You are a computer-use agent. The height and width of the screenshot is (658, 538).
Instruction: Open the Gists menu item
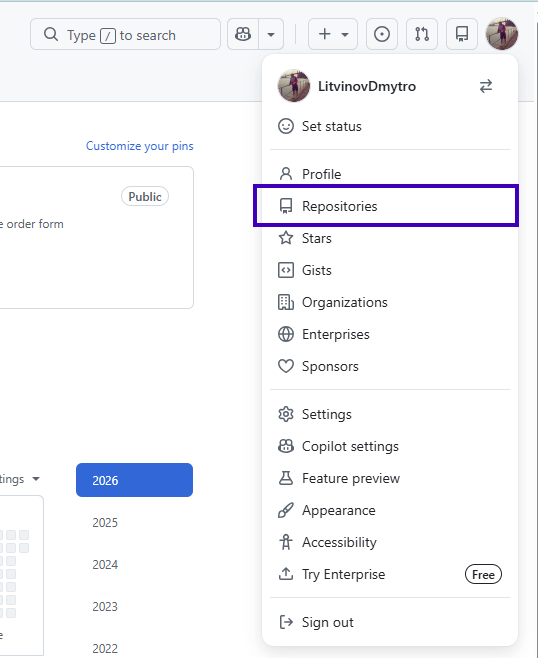390,270
